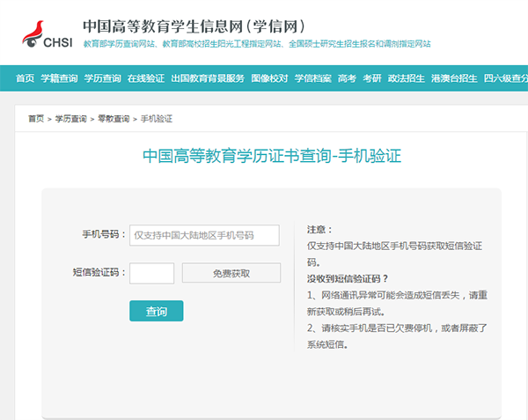The width and height of the screenshot is (528, 420).
Task: Go to 在线验证 in the navigation bar
Action: (x=146, y=78)
